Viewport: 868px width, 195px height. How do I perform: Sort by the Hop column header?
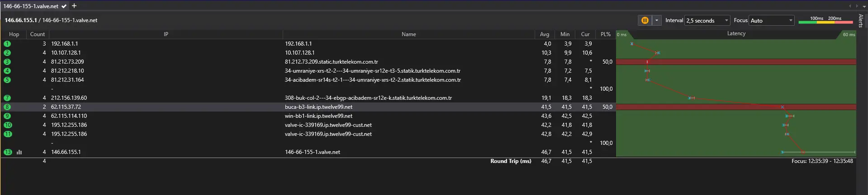14,34
